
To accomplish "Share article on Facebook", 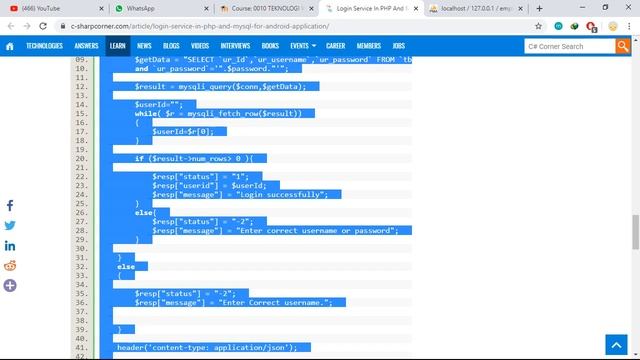I will (10, 205).
